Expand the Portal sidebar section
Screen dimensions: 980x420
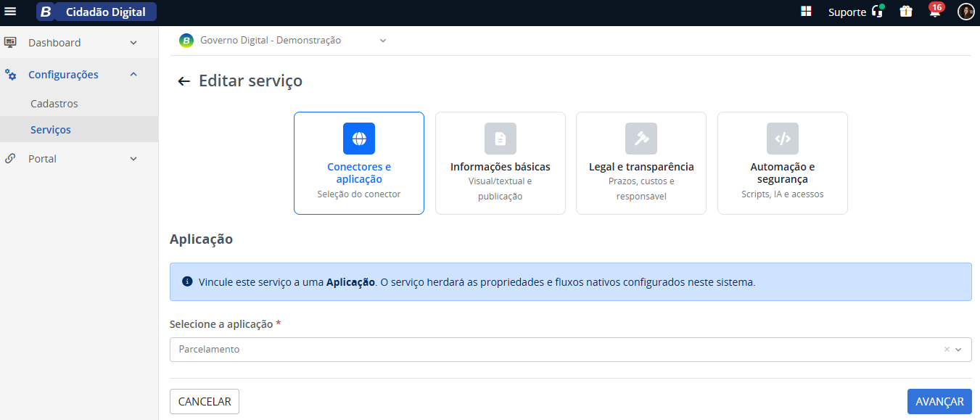click(133, 159)
